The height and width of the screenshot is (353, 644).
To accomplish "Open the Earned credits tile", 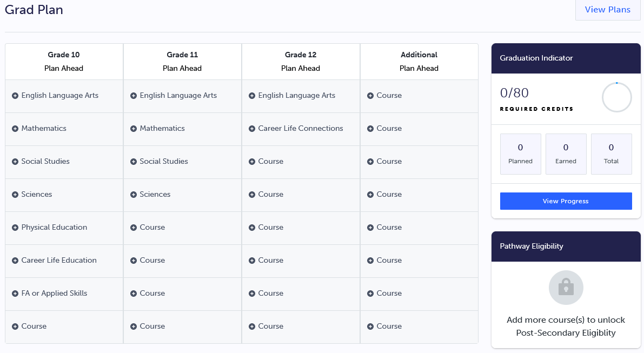I will [566, 154].
